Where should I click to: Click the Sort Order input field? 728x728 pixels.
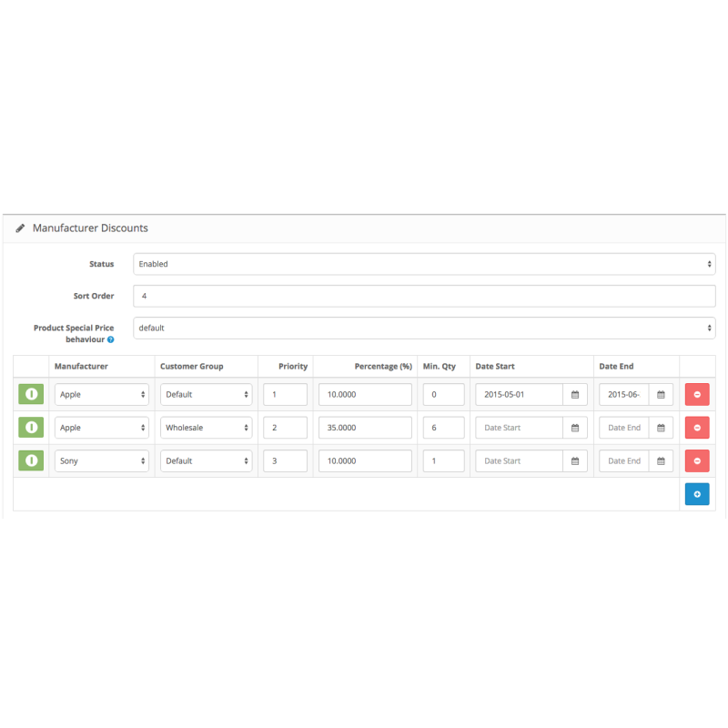pos(424,296)
